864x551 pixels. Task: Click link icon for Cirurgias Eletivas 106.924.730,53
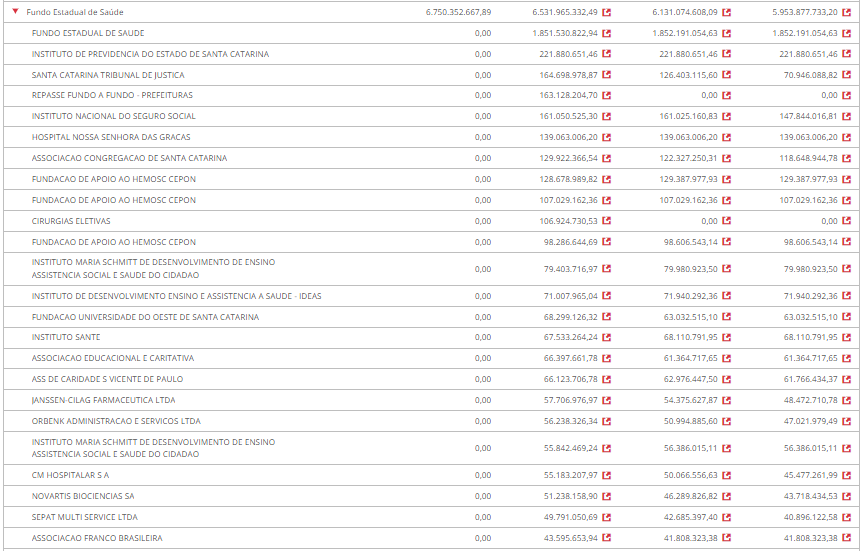click(607, 221)
